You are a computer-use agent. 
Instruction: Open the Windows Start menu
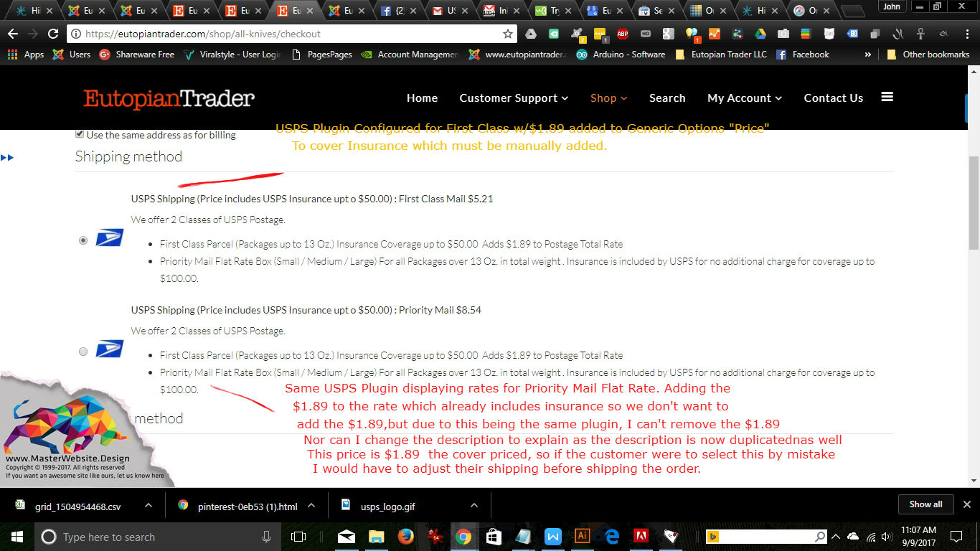pyautogui.click(x=17, y=537)
